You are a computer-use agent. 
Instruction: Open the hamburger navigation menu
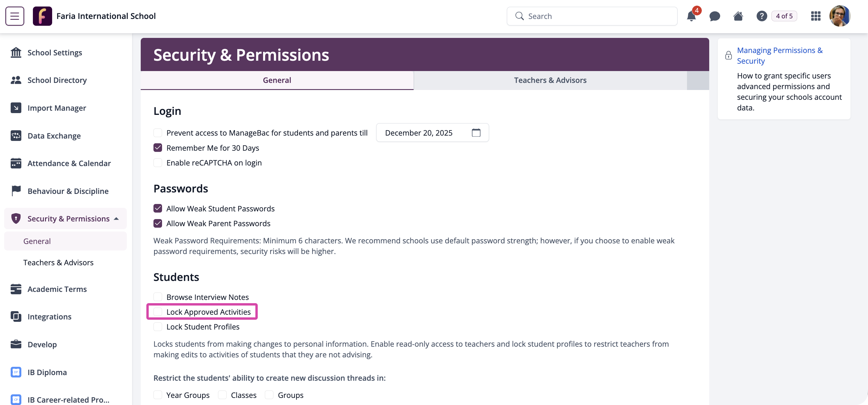pos(15,16)
